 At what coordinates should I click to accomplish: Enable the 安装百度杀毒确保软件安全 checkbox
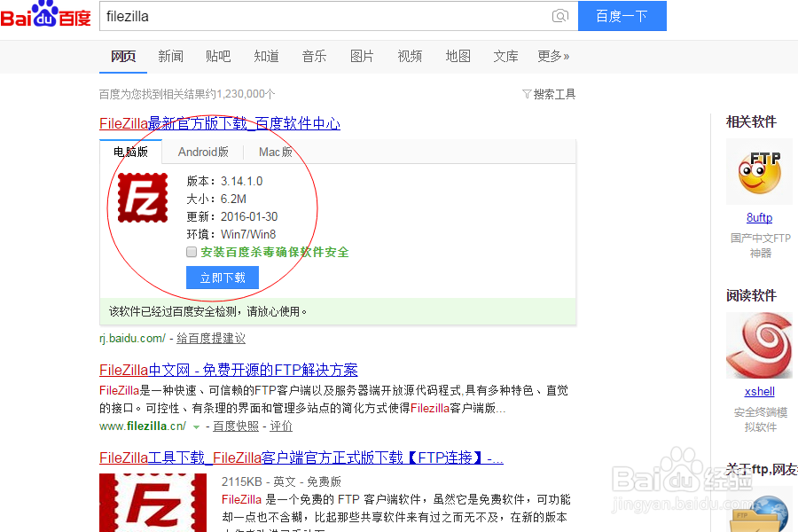point(191,252)
